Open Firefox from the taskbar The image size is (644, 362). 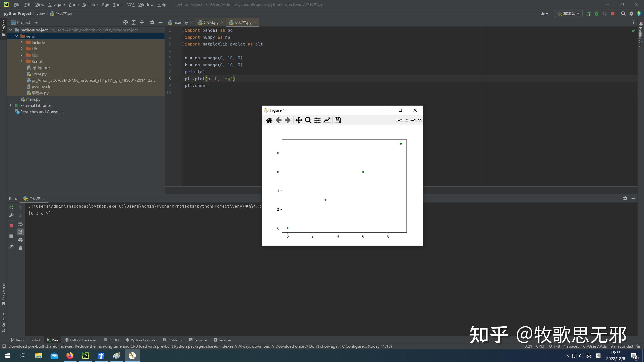tap(70, 356)
